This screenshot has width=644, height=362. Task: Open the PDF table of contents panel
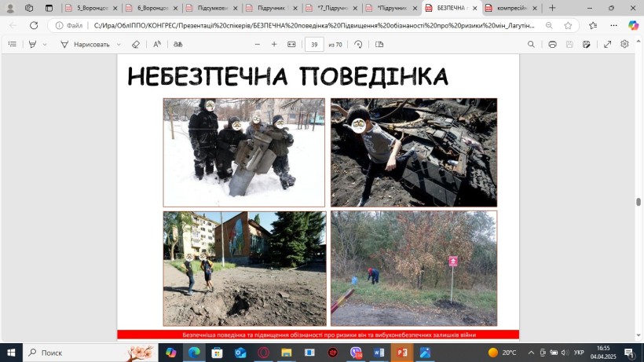click(13, 44)
